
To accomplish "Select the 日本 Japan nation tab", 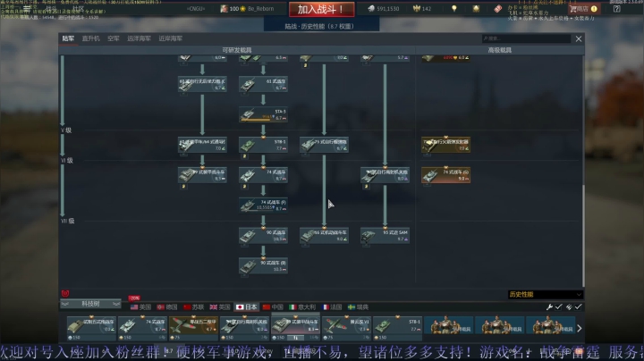I will coord(247,306).
